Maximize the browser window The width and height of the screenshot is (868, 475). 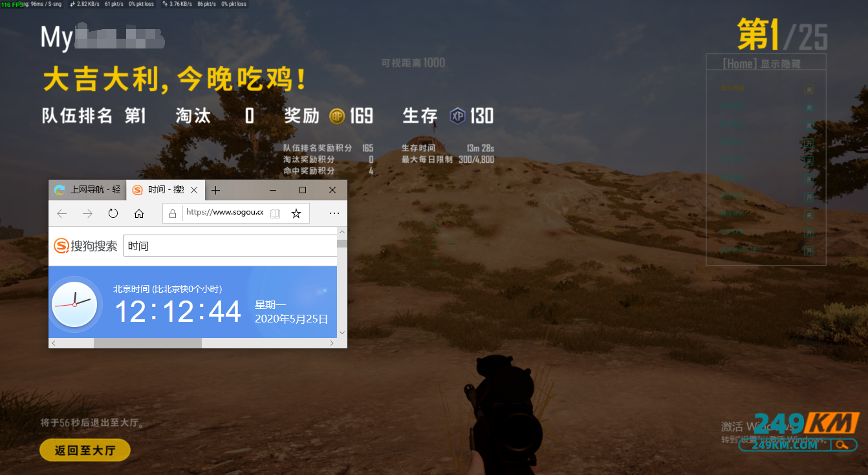click(303, 190)
